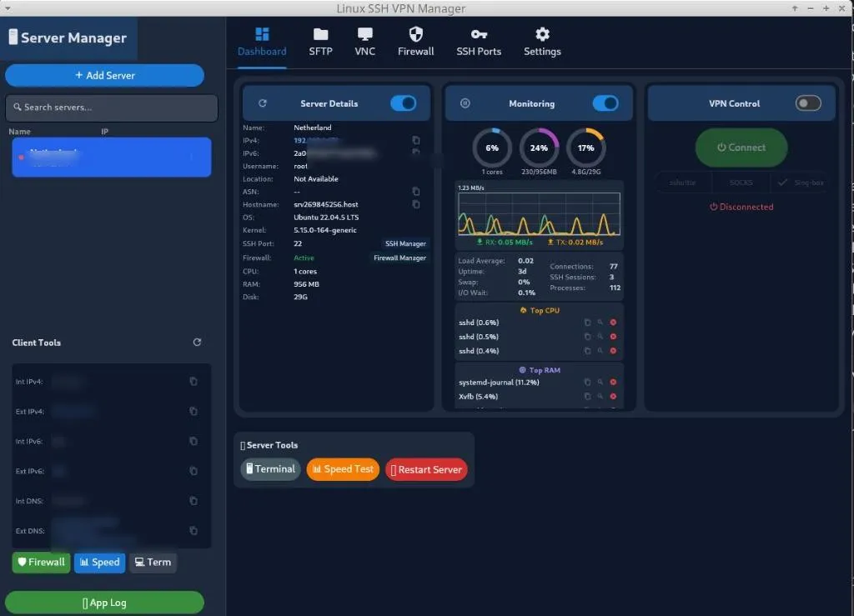Click the 24% RAM usage gauge
This screenshot has width=854, height=616.
540,148
